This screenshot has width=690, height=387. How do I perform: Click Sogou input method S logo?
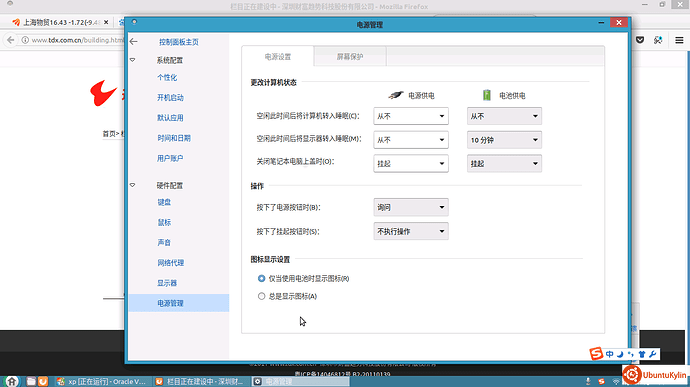[596, 354]
